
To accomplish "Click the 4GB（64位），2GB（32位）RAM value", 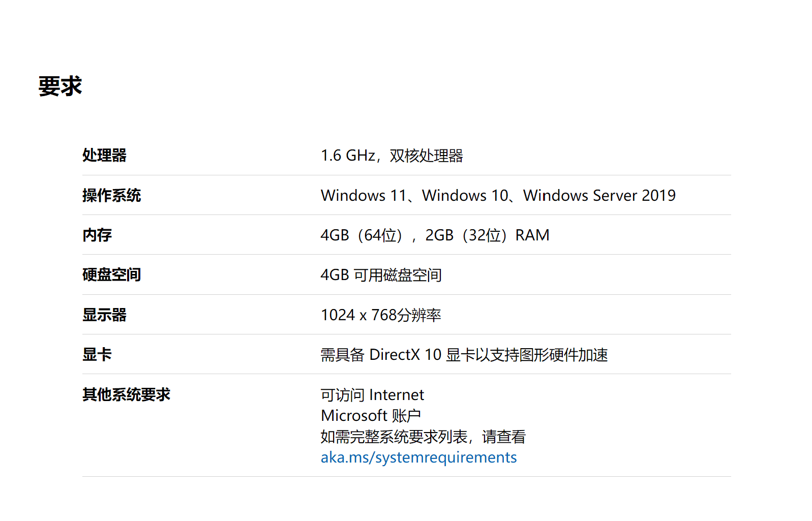I will [435, 235].
